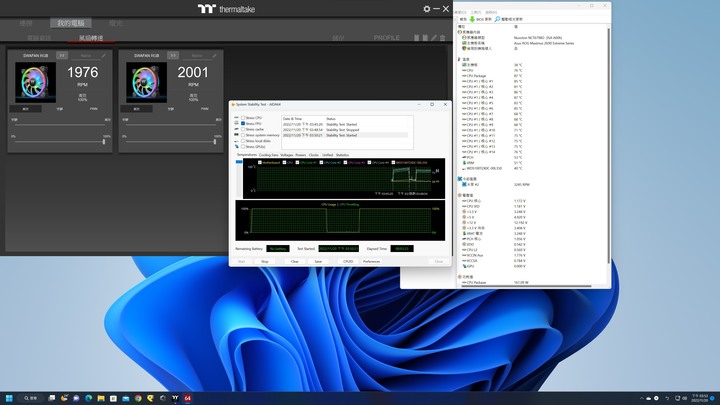Enable Stress system memory checkbox
This screenshot has height=405, width=720.
point(243,135)
